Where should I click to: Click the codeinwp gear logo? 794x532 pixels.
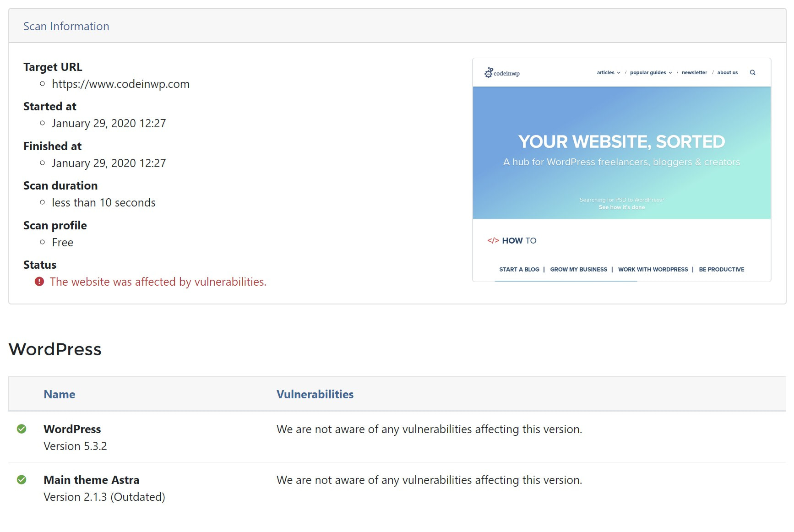[489, 72]
